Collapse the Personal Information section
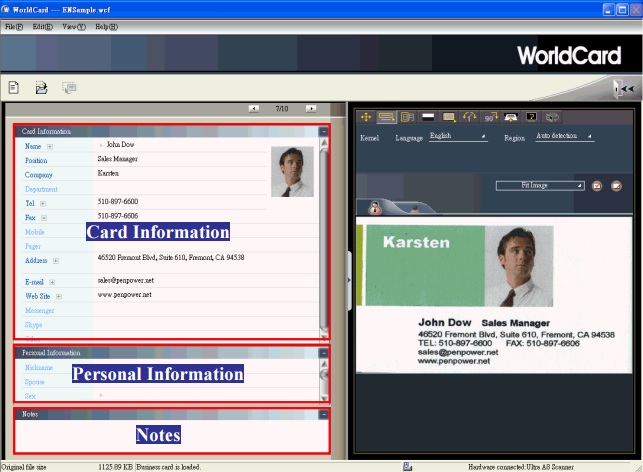Screen dimensions: 643x472 (324, 353)
